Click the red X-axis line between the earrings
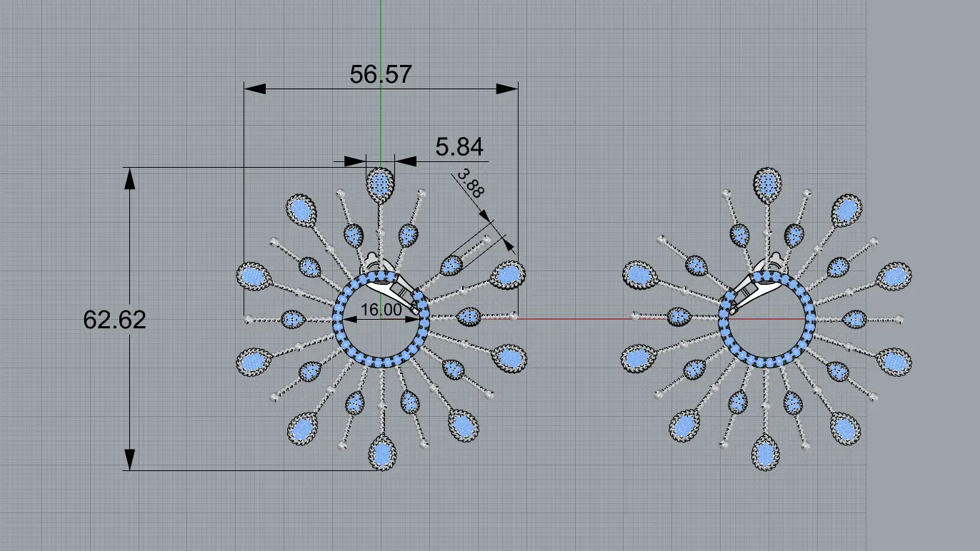 pos(571,318)
